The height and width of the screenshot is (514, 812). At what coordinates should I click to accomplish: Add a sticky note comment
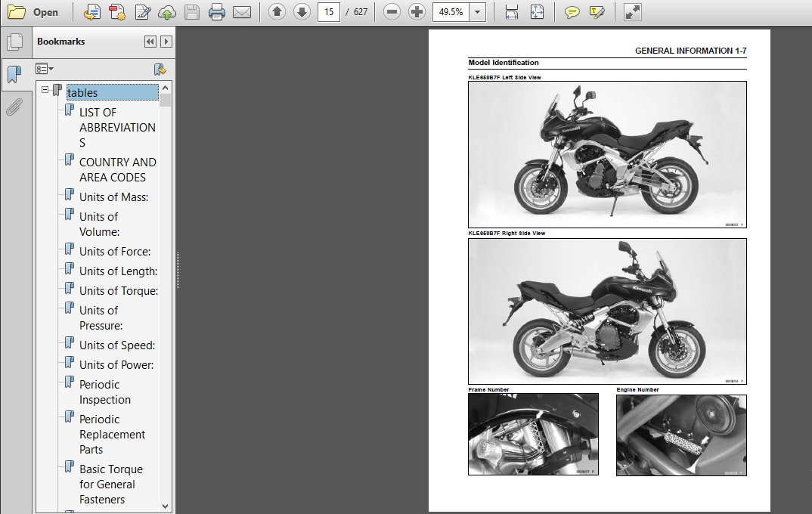(x=572, y=12)
